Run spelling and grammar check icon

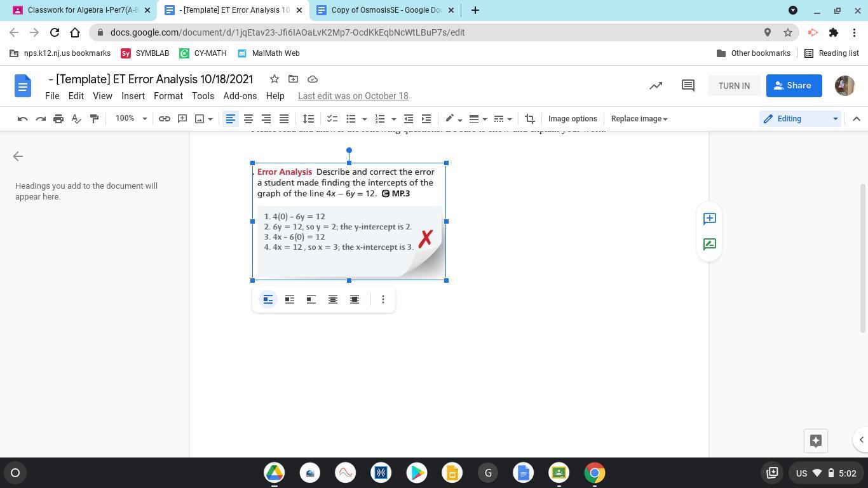[76, 119]
